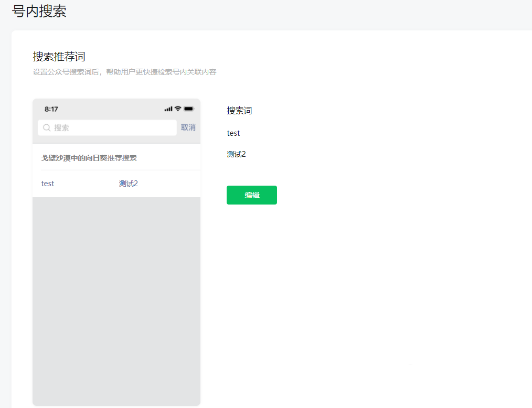Click inside the 搜索 input field
Screen dimensions: 532x408
coord(105,127)
